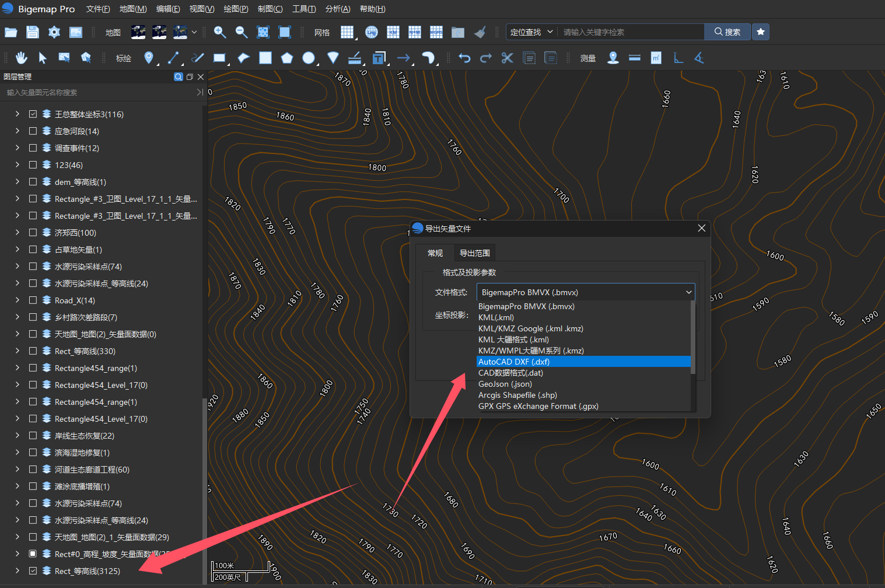The image size is (885, 588).
Task: Open settings gear in toolbar
Action: 54,32
